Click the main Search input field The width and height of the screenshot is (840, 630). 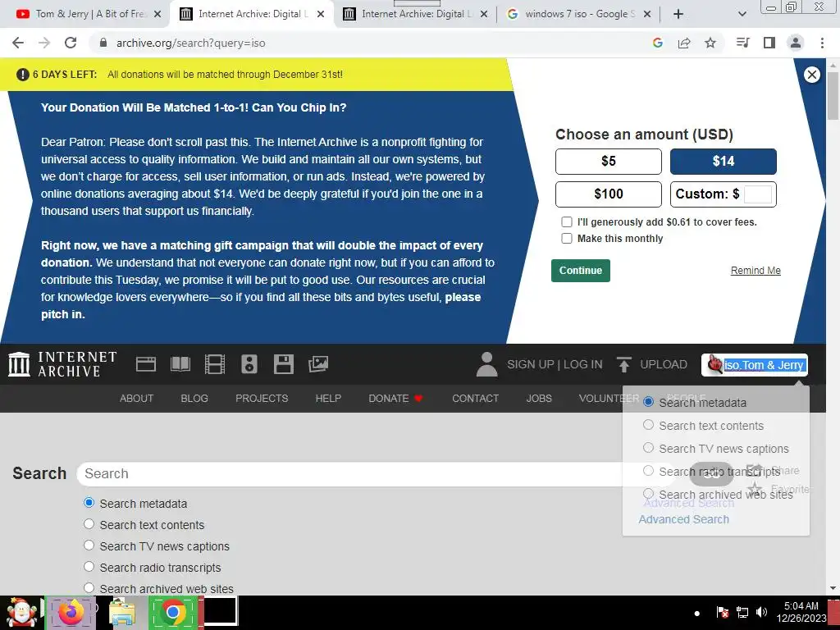[x=375, y=473]
